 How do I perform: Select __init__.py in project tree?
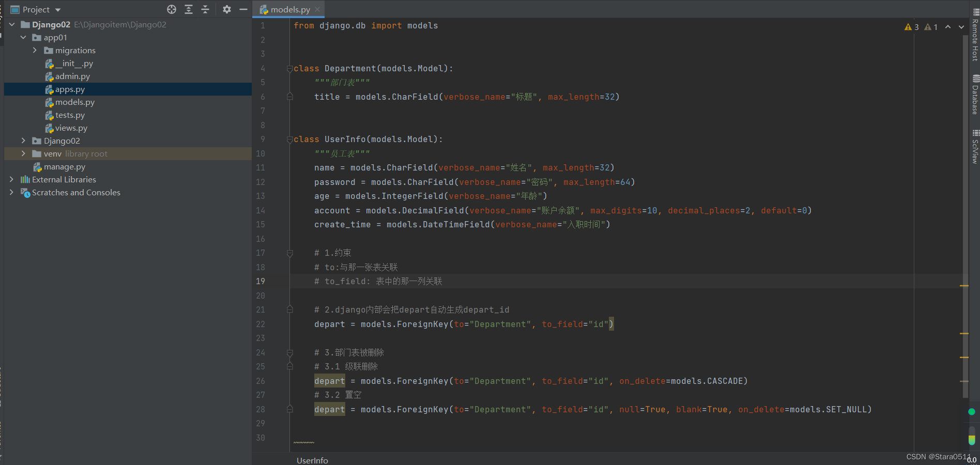click(x=74, y=63)
